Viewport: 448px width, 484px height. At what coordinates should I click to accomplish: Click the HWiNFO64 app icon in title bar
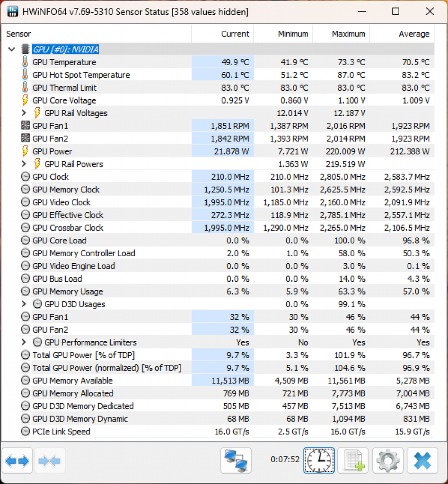pos(12,12)
